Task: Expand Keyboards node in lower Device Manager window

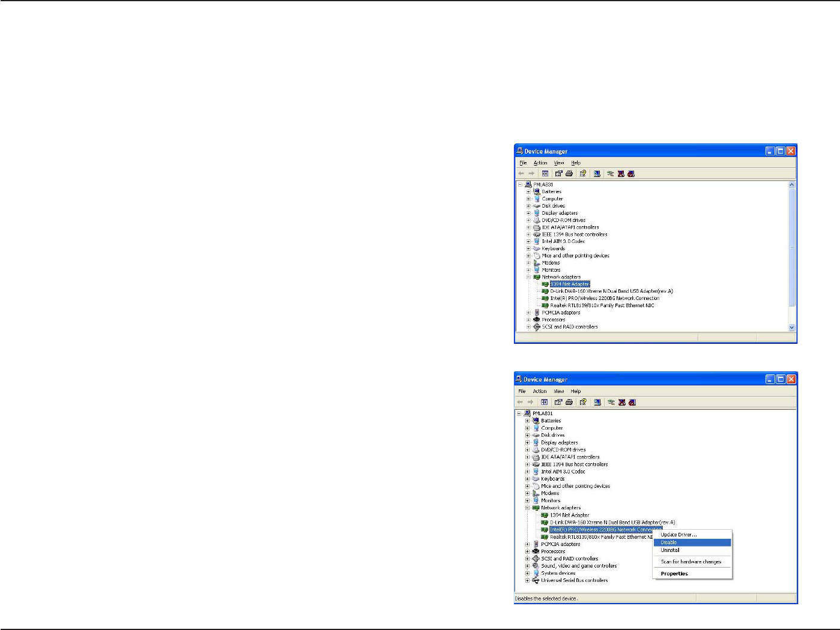Action: point(528,479)
